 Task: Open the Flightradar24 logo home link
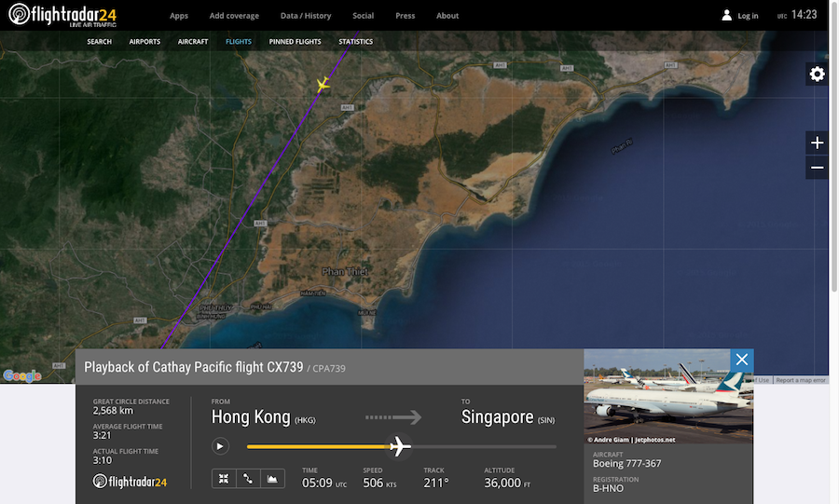(62, 15)
